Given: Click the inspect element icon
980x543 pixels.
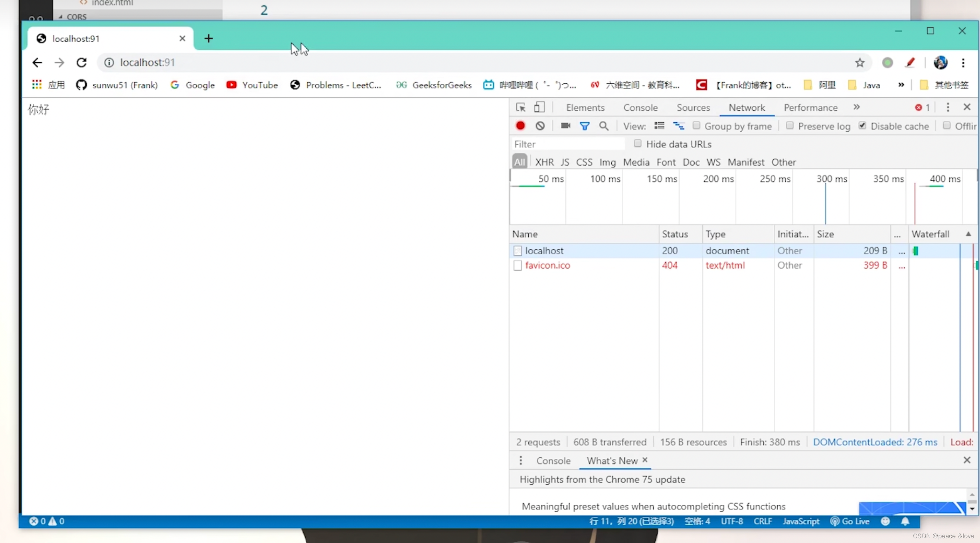Looking at the screenshot, I should (x=520, y=107).
